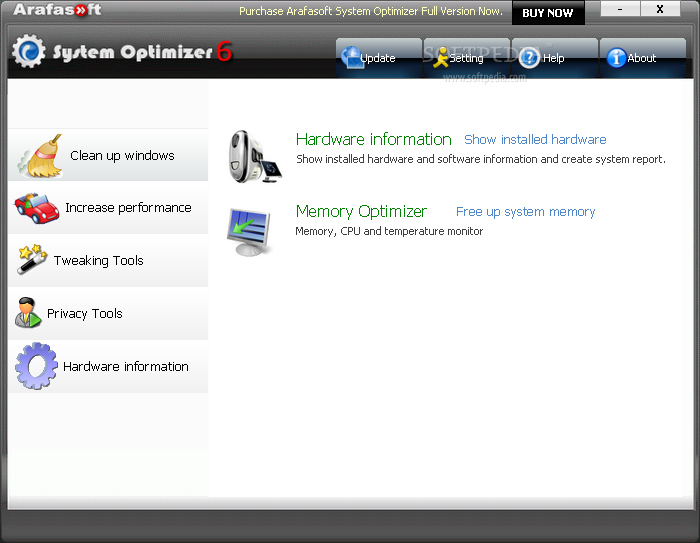Click the red car Increase performance icon
The width and height of the screenshot is (700, 543).
[x=37, y=208]
